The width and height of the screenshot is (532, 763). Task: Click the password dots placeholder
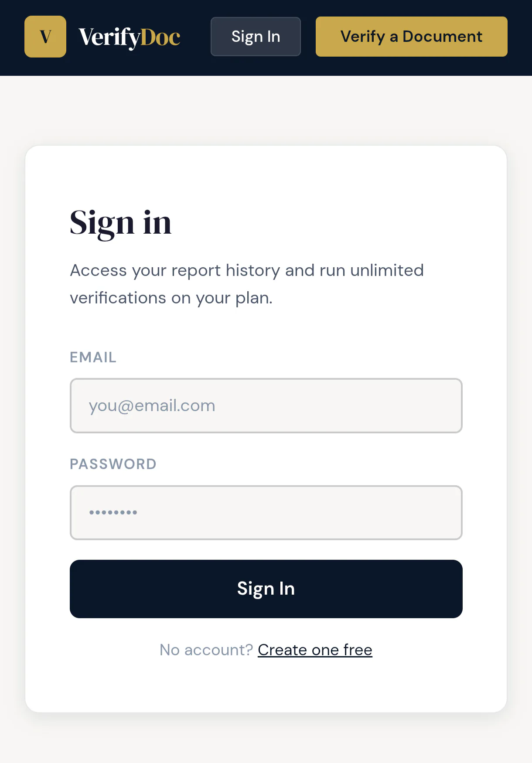pyautogui.click(x=113, y=513)
